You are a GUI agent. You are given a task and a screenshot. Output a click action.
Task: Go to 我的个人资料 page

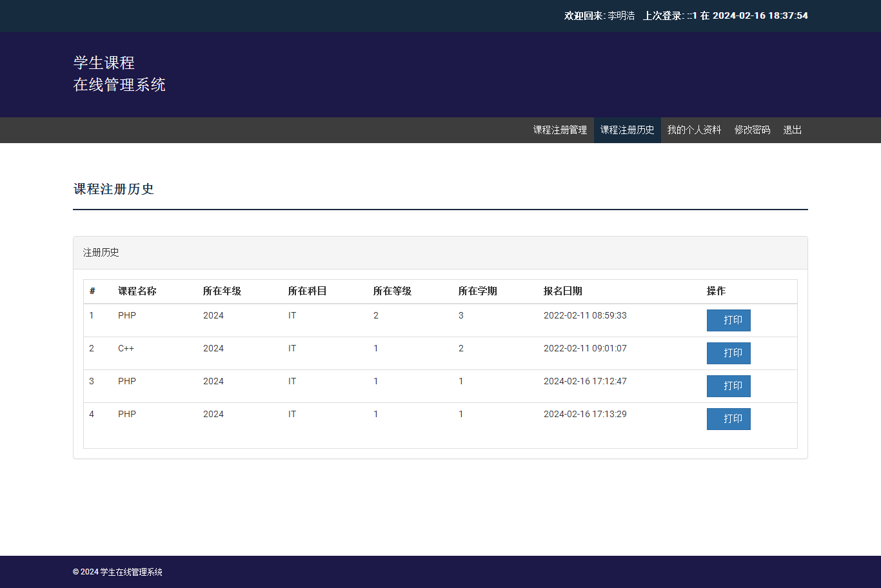point(694,130)
